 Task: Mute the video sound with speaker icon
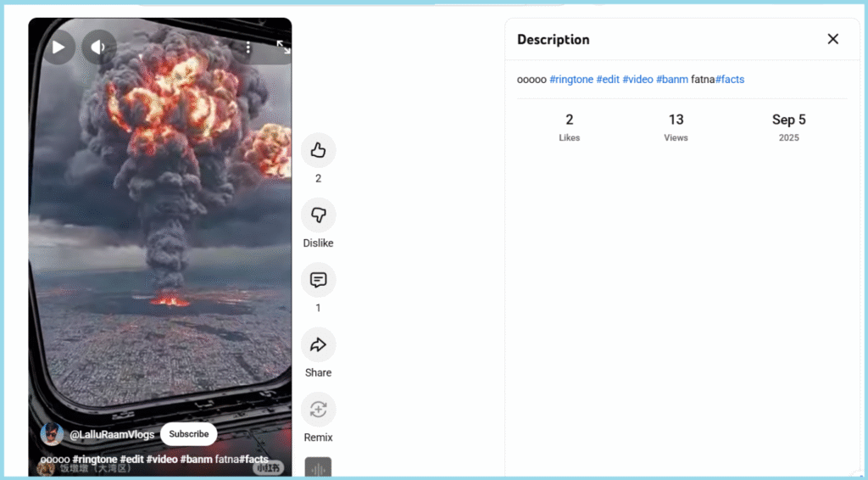[98, 47]
